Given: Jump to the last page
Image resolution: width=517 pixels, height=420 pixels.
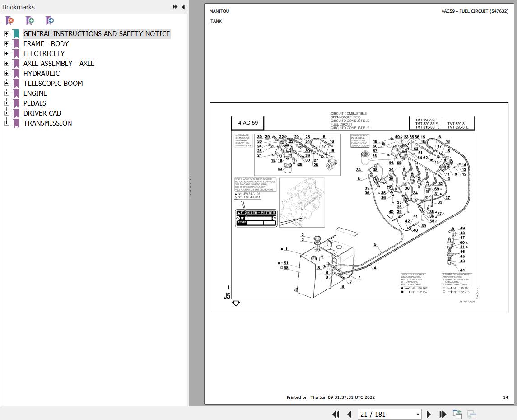Looking at the screenshot, I should coord(443,414).
